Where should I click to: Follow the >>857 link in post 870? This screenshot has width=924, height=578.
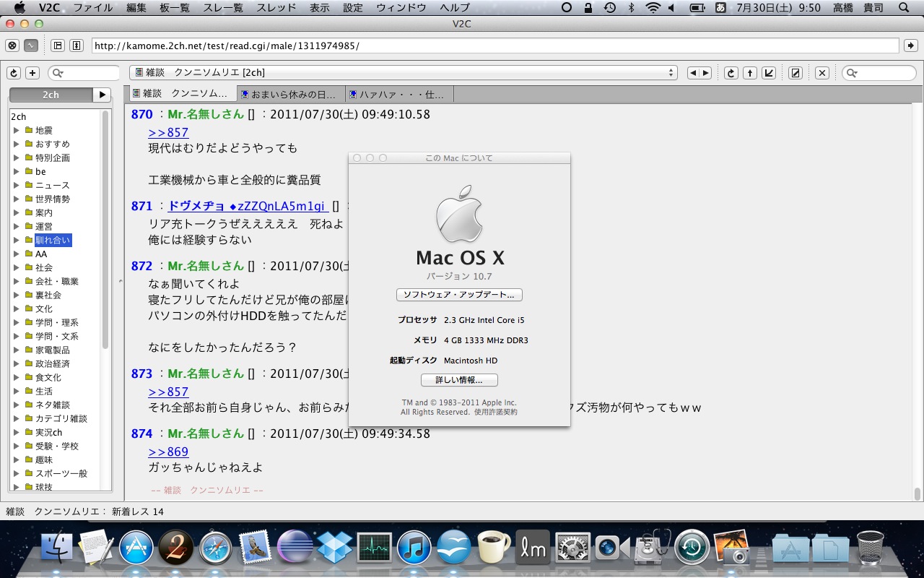[x=168, y=132]
